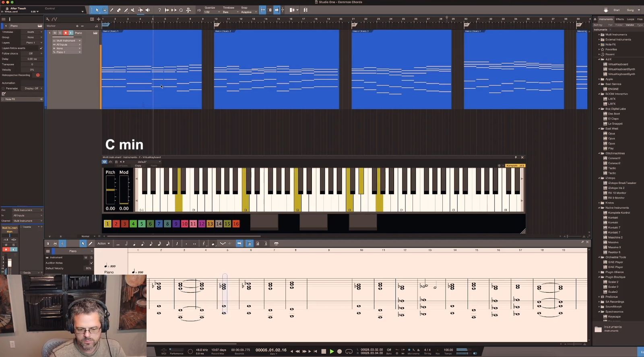Select the Mute tool in top toolbar
Screen dimensions: 644x357
[x=133, y=10]
